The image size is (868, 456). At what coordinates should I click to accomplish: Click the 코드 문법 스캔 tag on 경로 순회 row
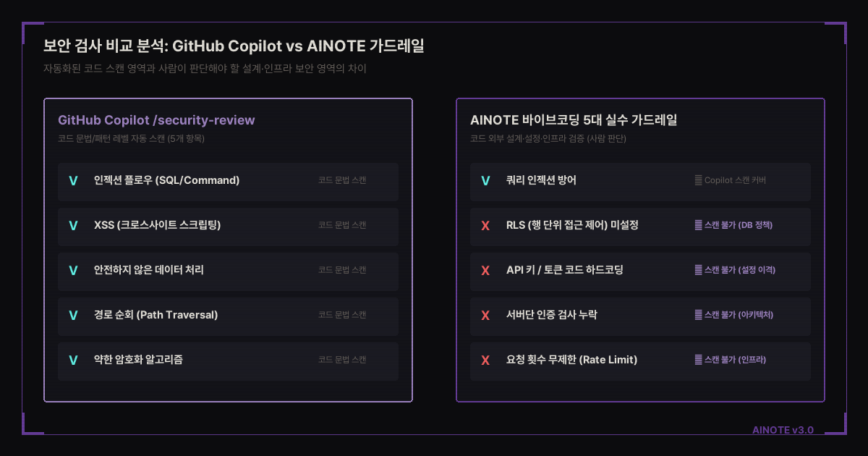[x=342, y=315]
